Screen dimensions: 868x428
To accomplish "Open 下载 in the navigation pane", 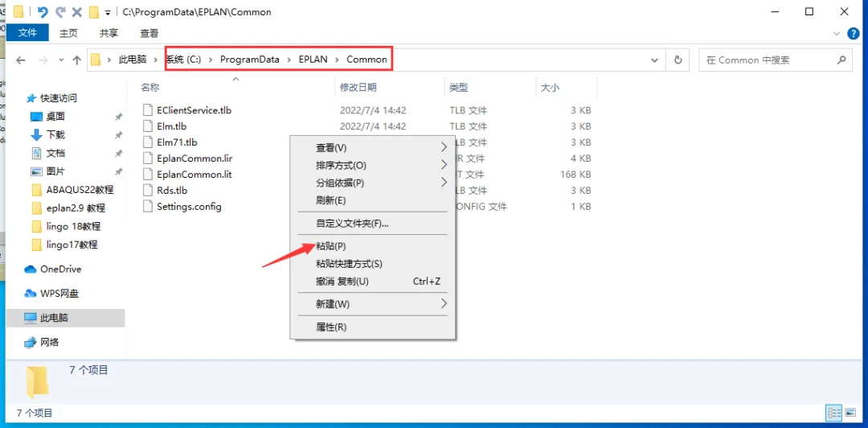I will click(55, 134).
